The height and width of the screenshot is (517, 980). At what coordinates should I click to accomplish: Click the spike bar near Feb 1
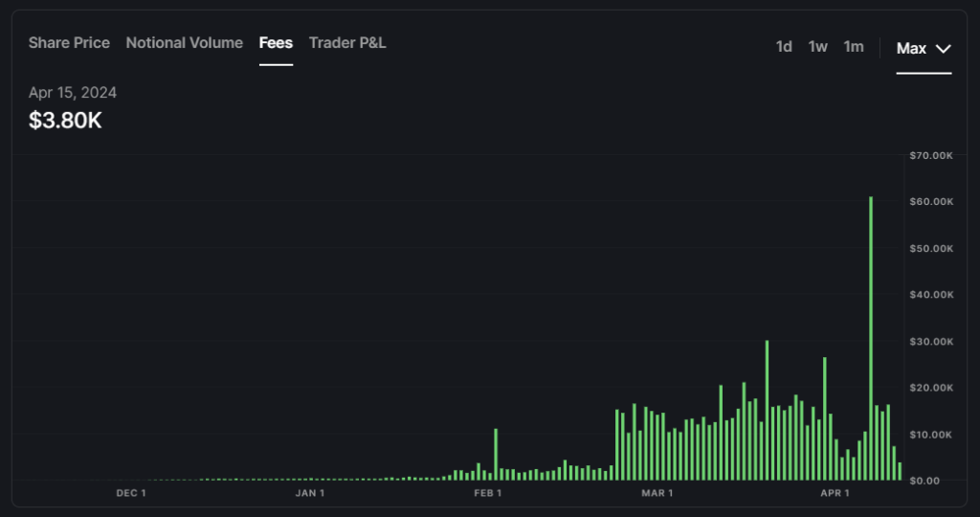[496, 455]
